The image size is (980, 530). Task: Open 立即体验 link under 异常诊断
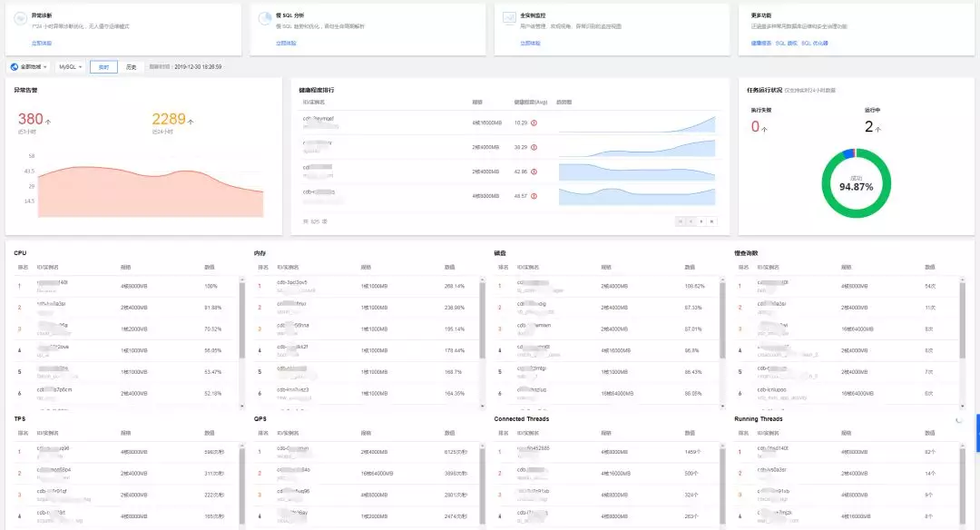42,44
